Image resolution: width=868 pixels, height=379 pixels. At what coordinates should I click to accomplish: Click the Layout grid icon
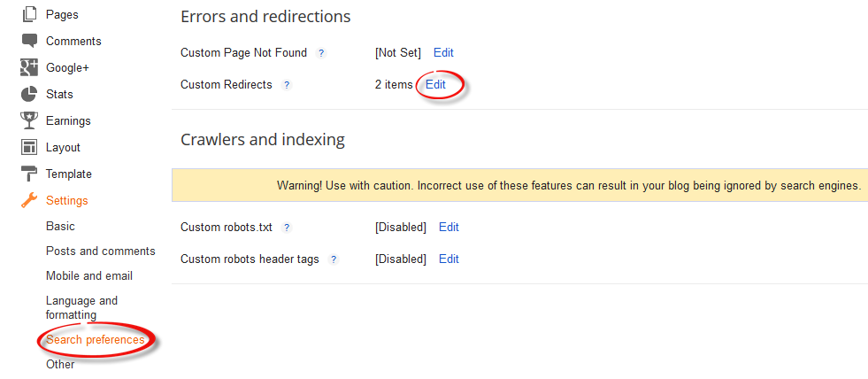pos(29,147)
